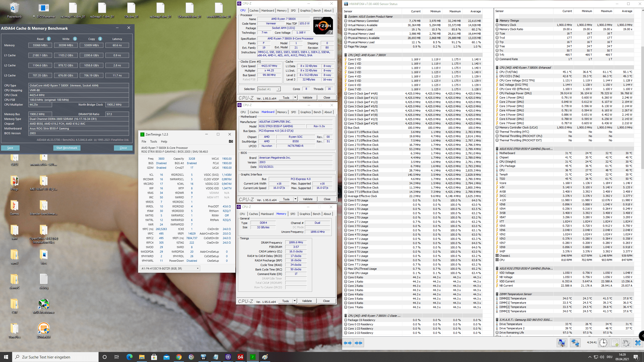644x362 pixels.
Task: Open Tools dropdown arrow in top CPU-Z
Action: pyautogui.click(x=295, y=98)
